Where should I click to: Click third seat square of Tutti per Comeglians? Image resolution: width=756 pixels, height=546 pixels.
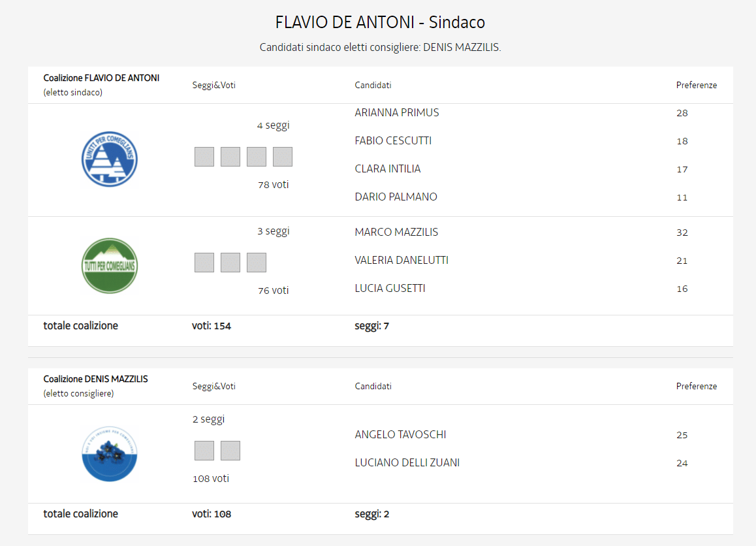tap(257, 263)
